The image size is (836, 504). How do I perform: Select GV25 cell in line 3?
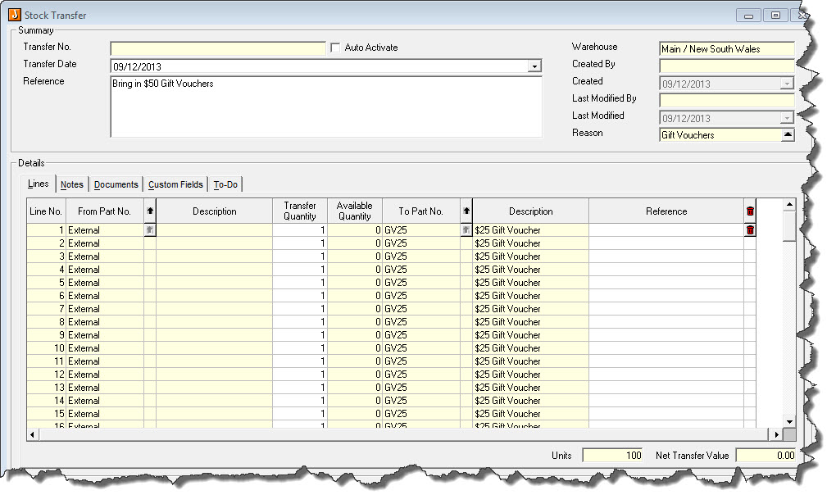point(421,257)
